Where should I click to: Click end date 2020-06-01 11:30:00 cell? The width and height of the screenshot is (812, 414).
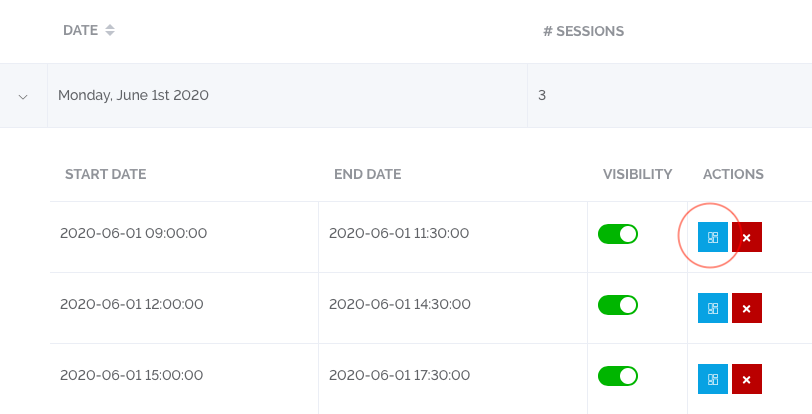398,234
